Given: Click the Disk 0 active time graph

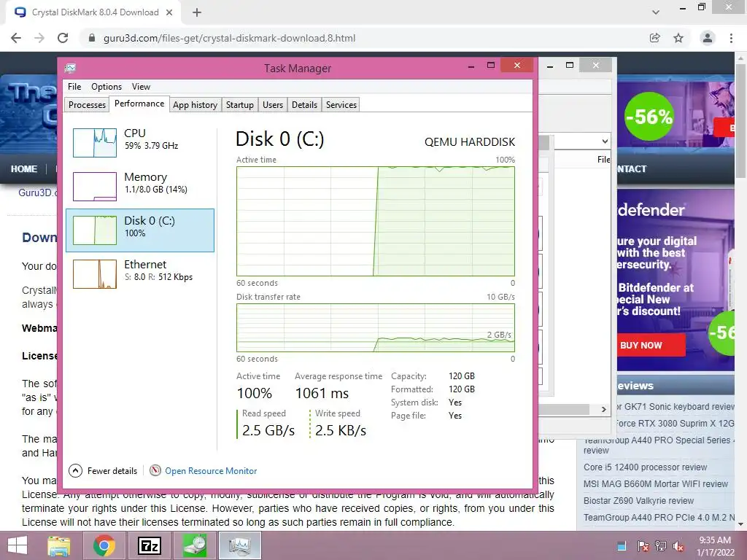Looking at the screenshot, I should click(x=376, y=221).
